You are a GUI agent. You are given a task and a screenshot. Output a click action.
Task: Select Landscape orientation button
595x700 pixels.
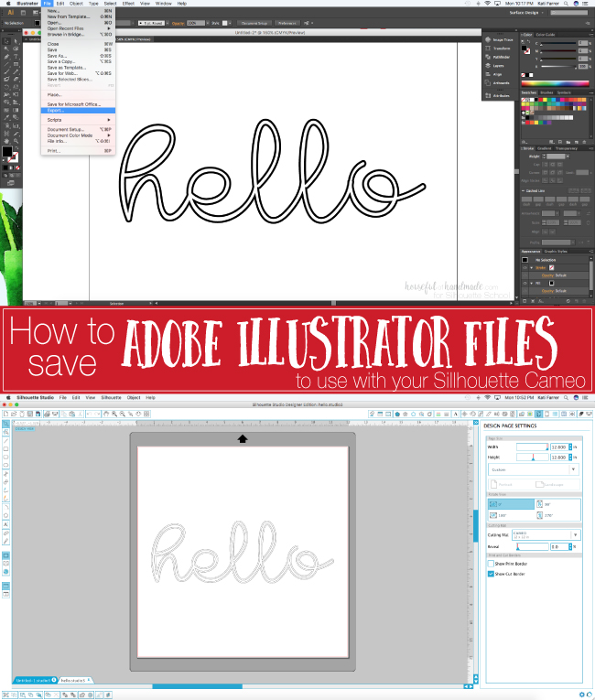coord(550,484)
